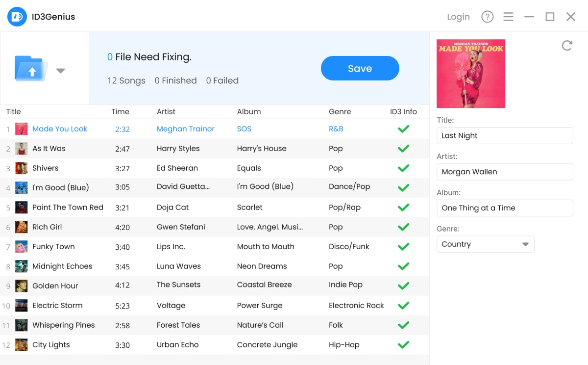
Task: Click the folder upload icon
Action: tap(32, 69)
